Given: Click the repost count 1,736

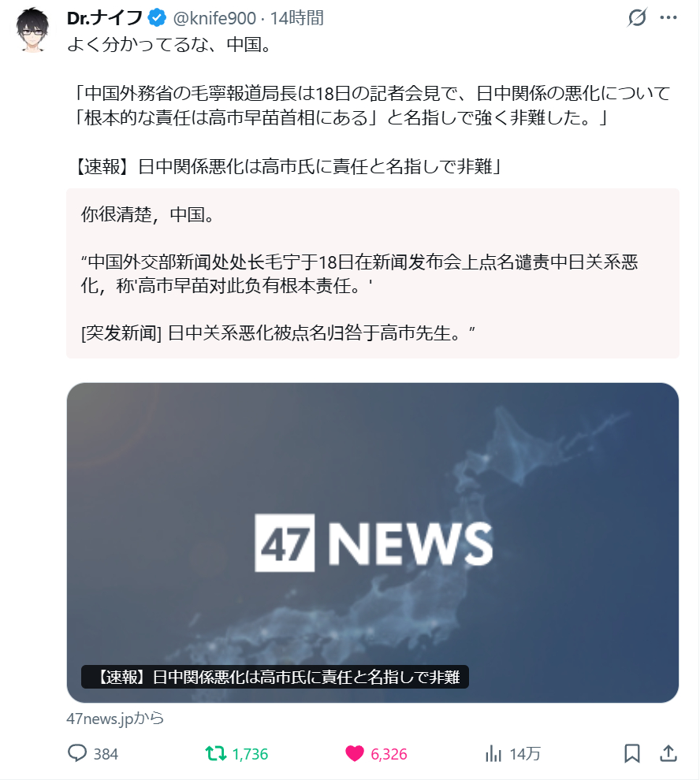Looking at the screenshot, I should click(x=251, y=754).
